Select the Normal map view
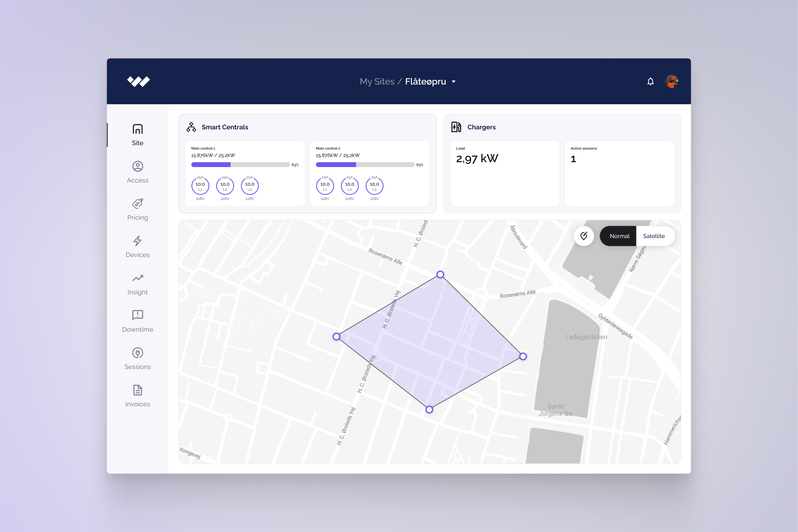Image resolution: width=798 pixels, height=532 pixels. click(x=619, y=236)
